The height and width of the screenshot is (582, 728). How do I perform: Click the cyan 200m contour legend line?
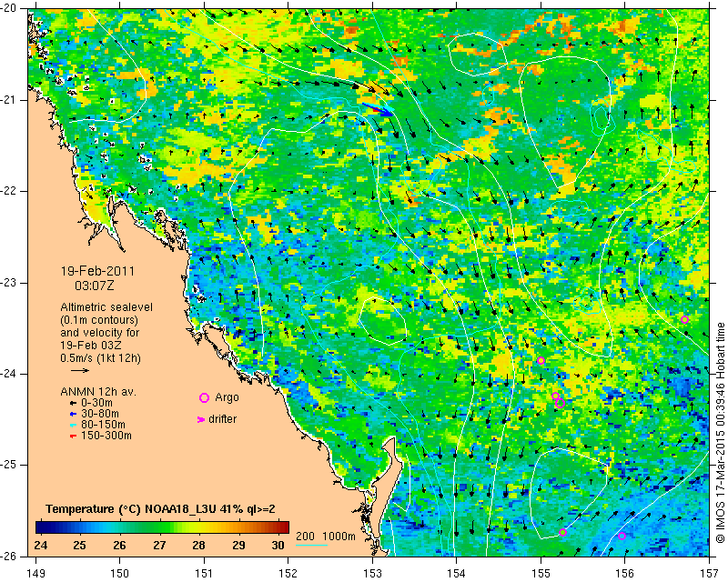click(x=311, y=545)
